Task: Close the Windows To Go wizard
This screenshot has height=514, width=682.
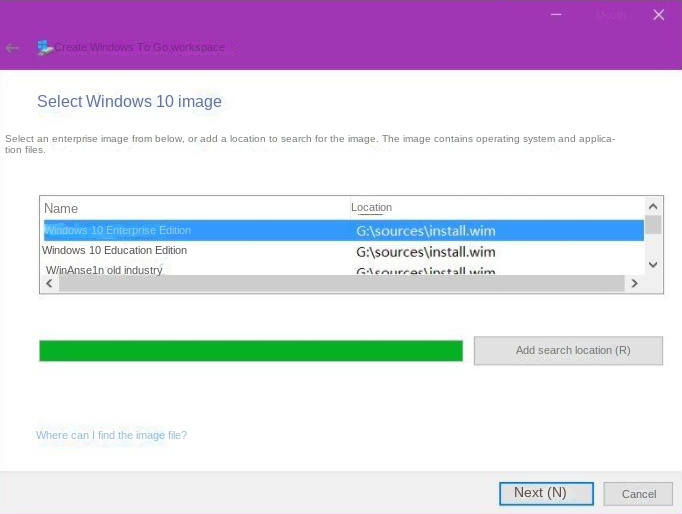Action: pos(658,15)
